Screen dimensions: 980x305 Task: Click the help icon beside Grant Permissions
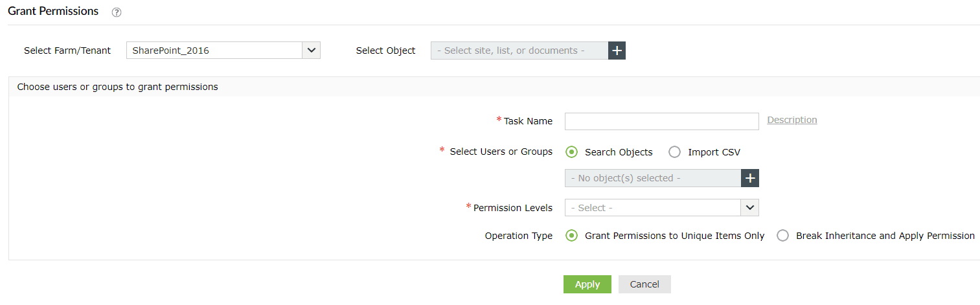click(117, 12)
